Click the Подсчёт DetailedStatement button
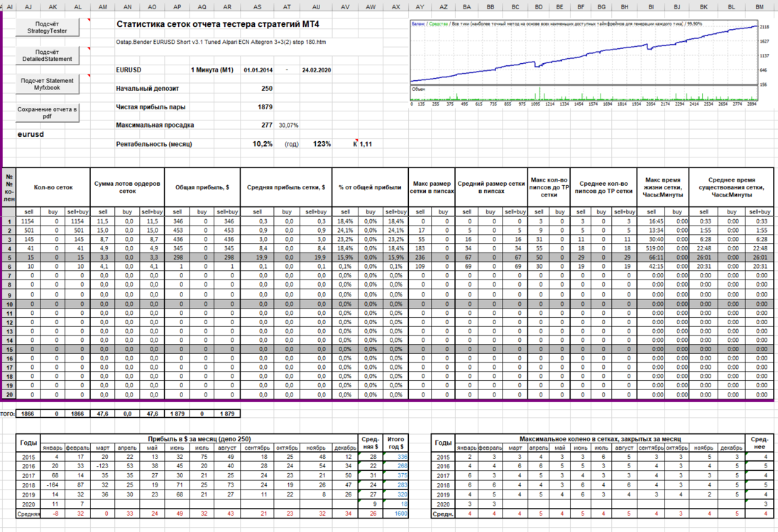 pos(47,55)
